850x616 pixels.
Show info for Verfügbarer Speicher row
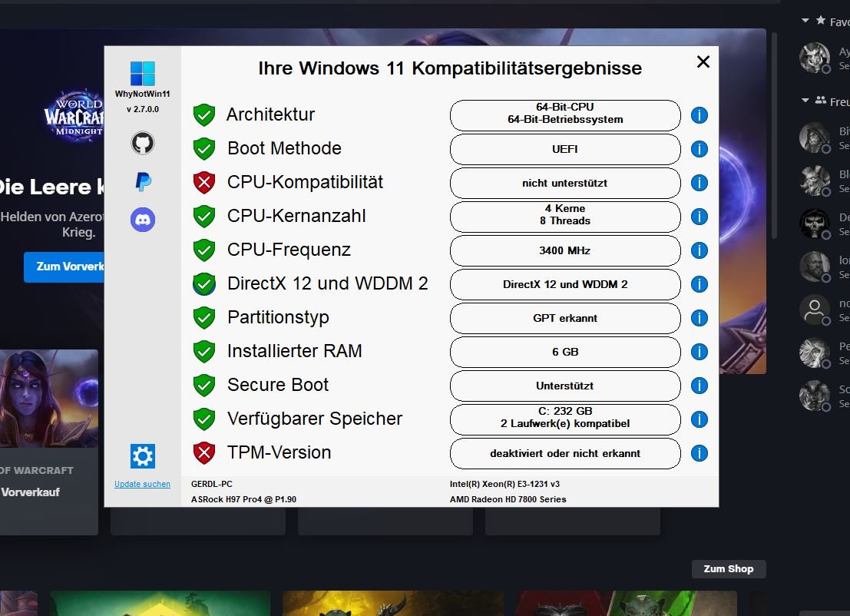point(700,419)
